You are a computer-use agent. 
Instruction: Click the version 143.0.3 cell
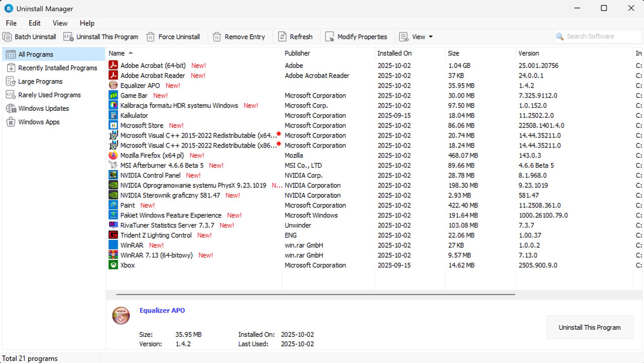pos(530,156)
